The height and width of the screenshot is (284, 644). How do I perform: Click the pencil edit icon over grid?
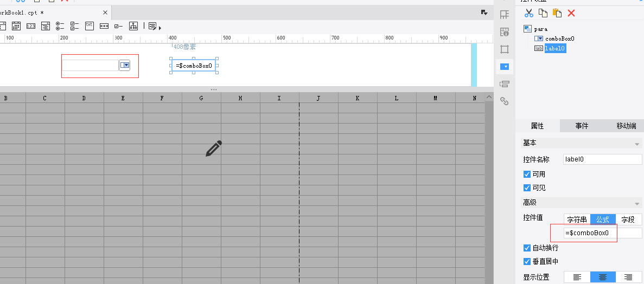[x=214, y=149]
